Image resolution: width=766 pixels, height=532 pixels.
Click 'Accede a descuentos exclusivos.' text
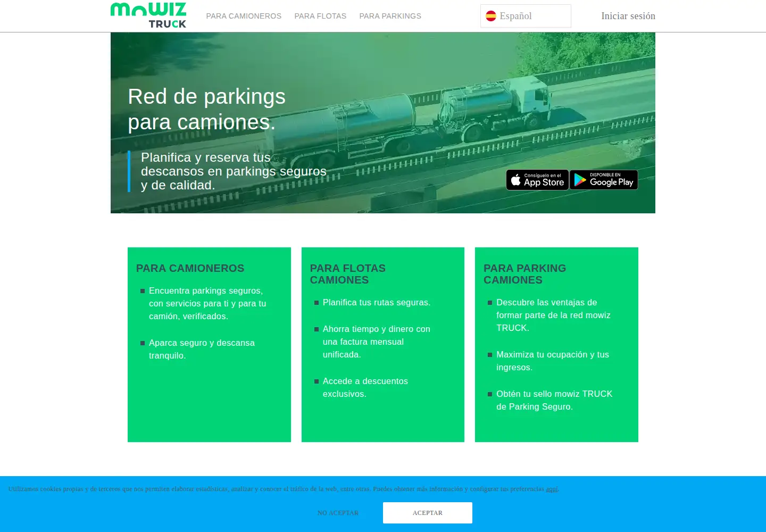click(x=365, y=387)
